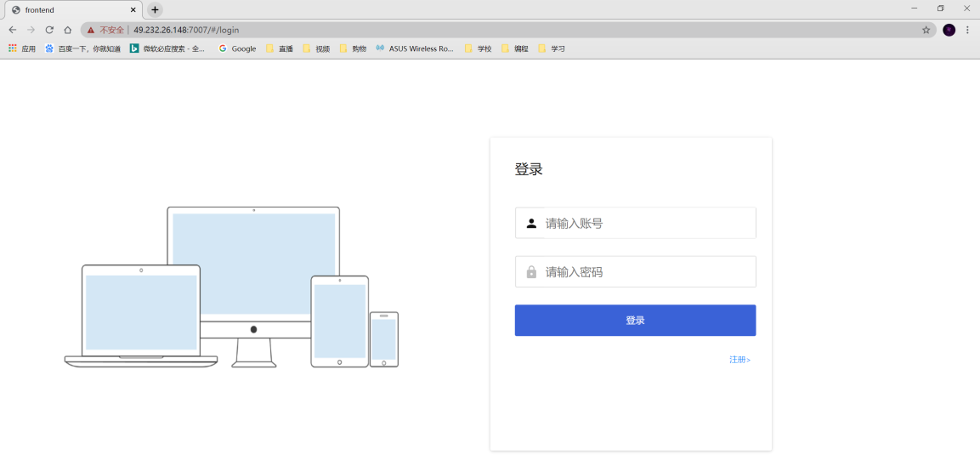The width and height of the screenshot is (980, 455).
Task: Minimize the browser window
Action: coord(915,9)
